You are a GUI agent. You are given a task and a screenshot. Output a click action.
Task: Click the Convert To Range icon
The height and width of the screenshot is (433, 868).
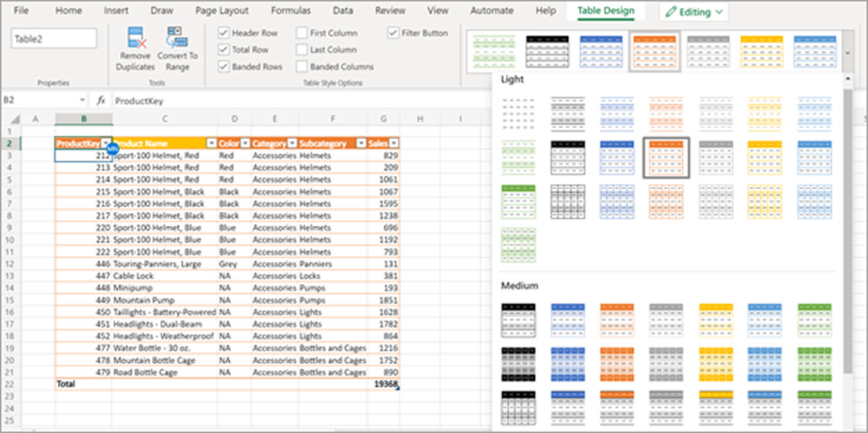(176, 38)
